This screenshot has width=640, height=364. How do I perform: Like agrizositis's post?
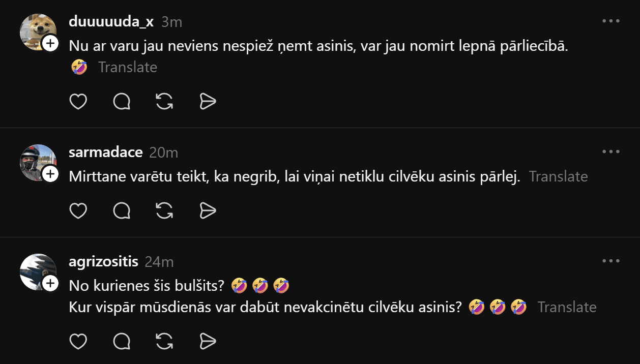pos(78,341)
